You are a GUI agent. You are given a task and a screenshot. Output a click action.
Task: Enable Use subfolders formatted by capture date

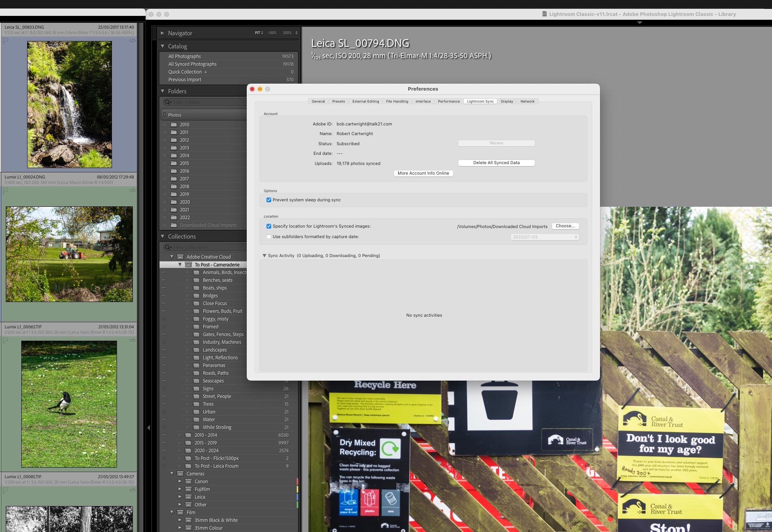[x=269, y=237]
